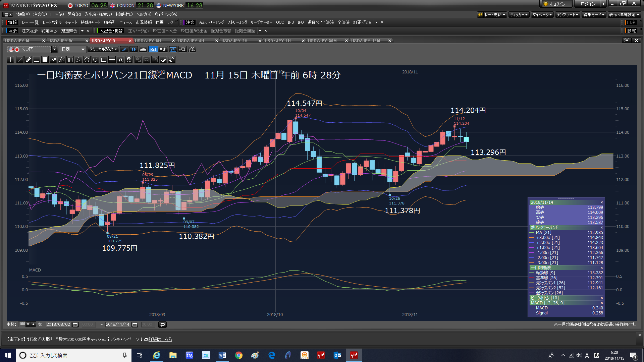Viewport: 644px width, 362px height.
Task: Select the rectangle shape tool
Action: click(104, 60)
